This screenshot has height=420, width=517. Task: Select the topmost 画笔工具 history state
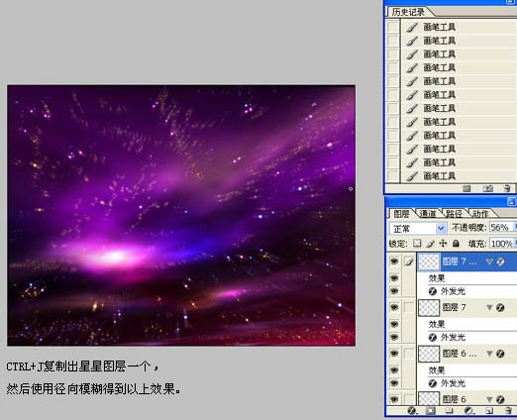[x=459, y=27]
